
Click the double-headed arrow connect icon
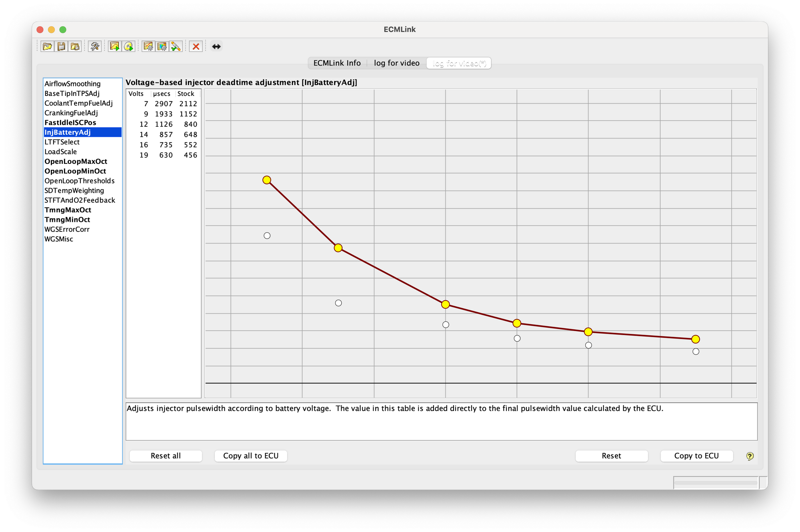[216, 46]
